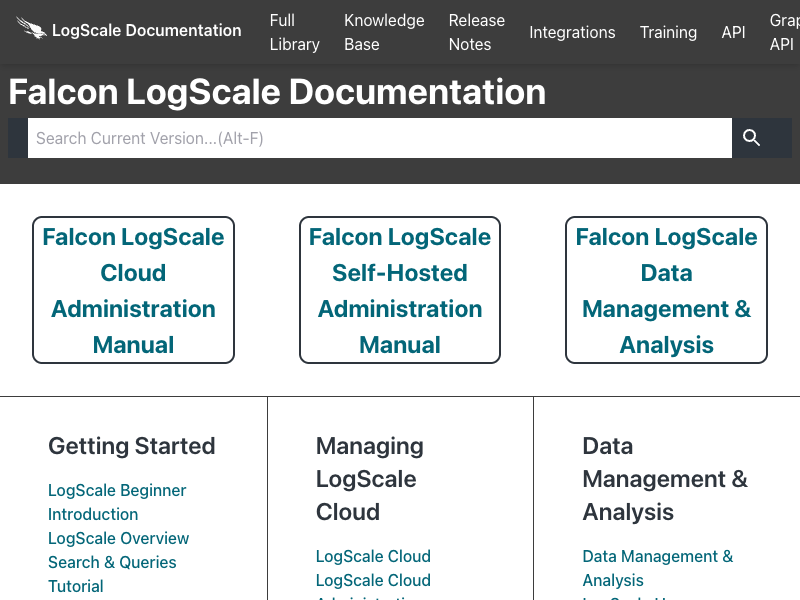
Task: Open the Search & Queries Tutorial link
Action: 112,574
